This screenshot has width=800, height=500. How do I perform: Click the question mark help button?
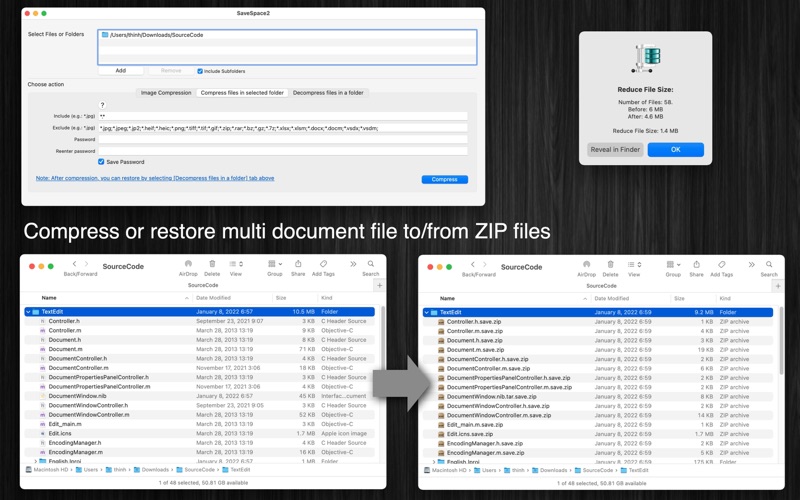click(x=103, y=105)
